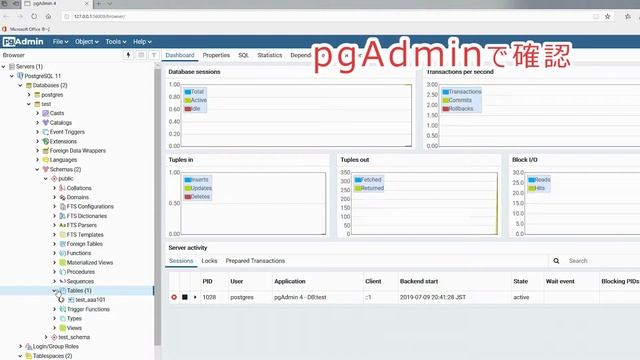Select the Views tree item
640x360 pixels.
74,328
